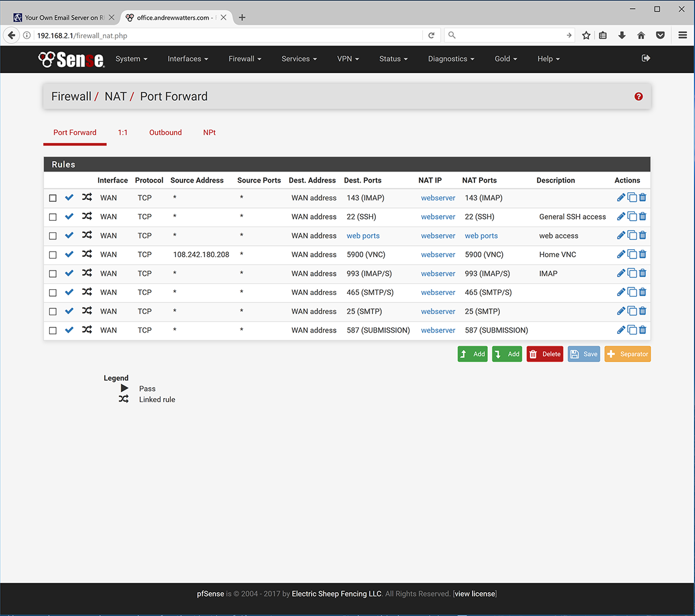
Task: Select the Home VNC rule checkbox
Action: 53,255
